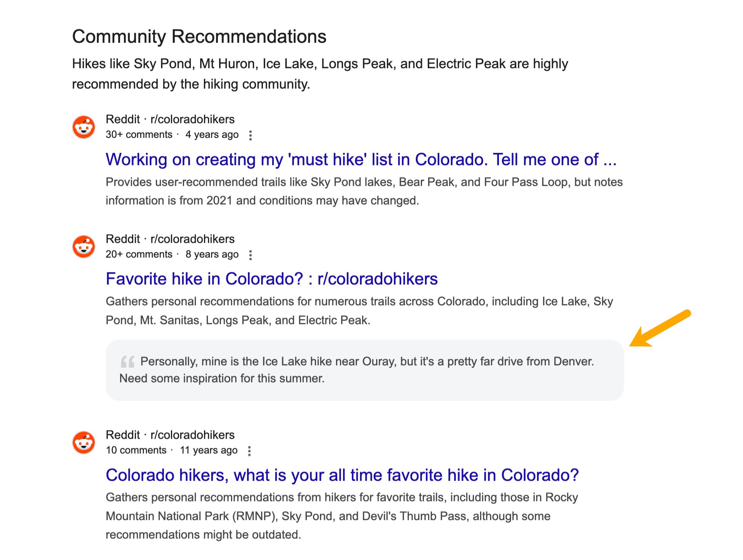
Task: Click the 'Community Recommendations' heading
Action: click(199, 36)
